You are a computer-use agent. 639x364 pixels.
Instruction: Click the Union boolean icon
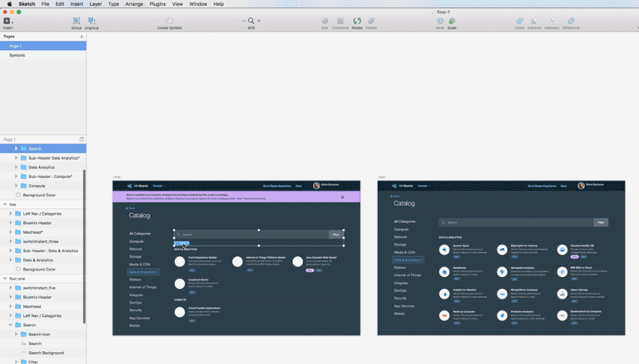pyautogui.click(x=520, y=21)
